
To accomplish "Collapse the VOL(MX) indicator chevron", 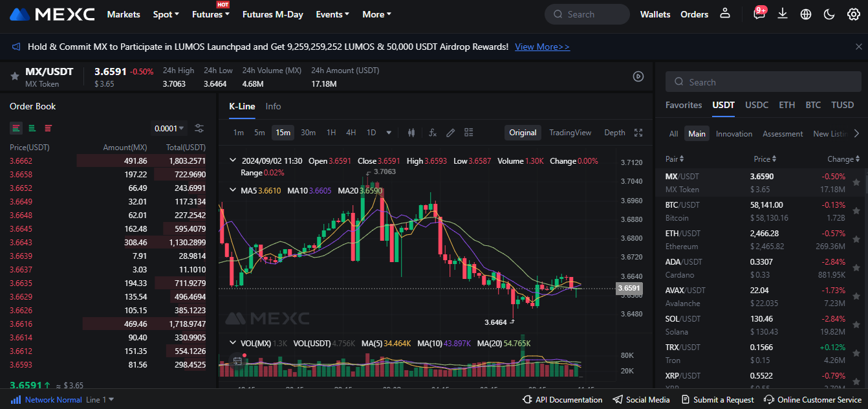I will 233,343.
